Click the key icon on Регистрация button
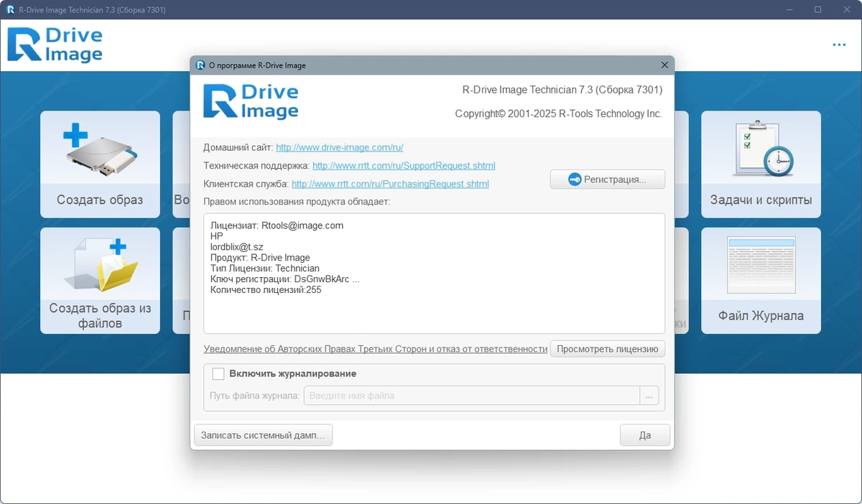 [574, 179]
